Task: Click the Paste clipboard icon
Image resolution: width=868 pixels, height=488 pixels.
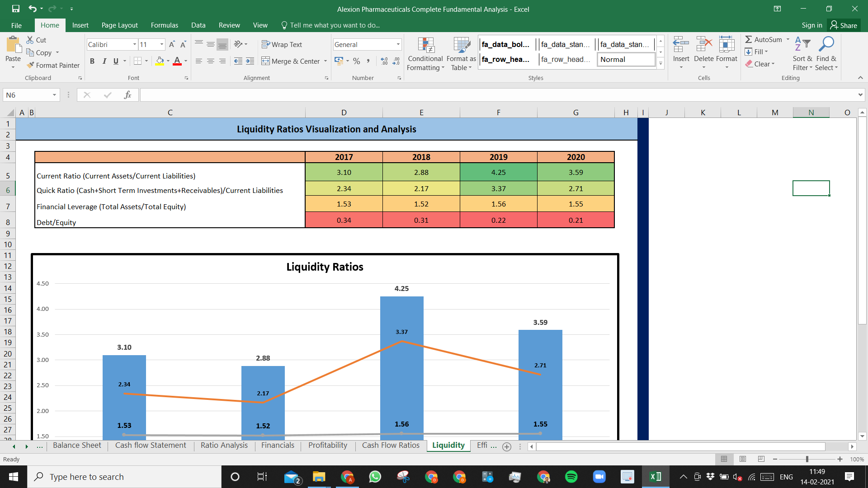Action: coord(13,45)
